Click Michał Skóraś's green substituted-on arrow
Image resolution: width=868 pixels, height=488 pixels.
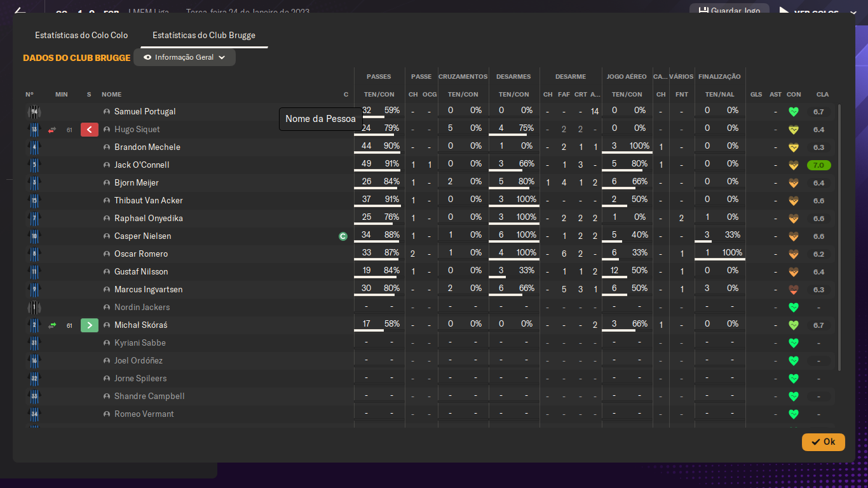[x=90, y=325]
